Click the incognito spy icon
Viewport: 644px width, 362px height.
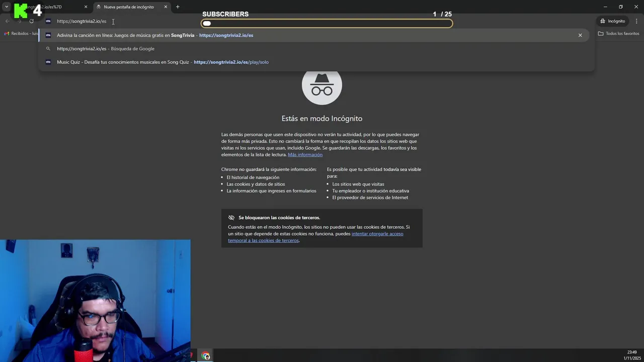point(322,85)
